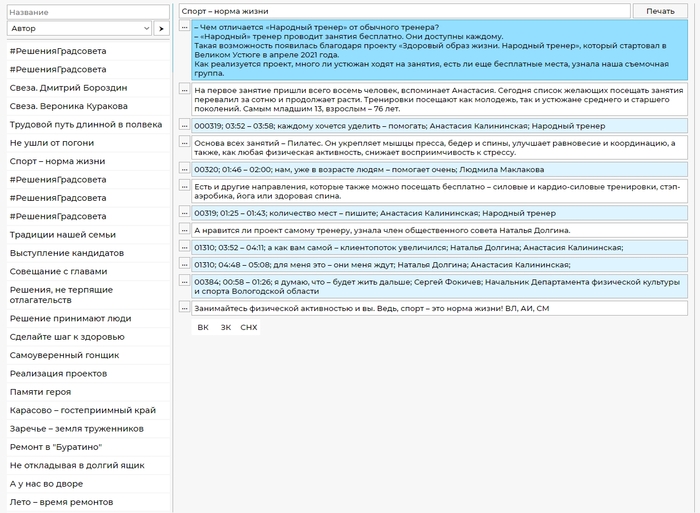
Task: Click the 'Занимайтесь физической активностью' closing line
Action: pos(439,308)
